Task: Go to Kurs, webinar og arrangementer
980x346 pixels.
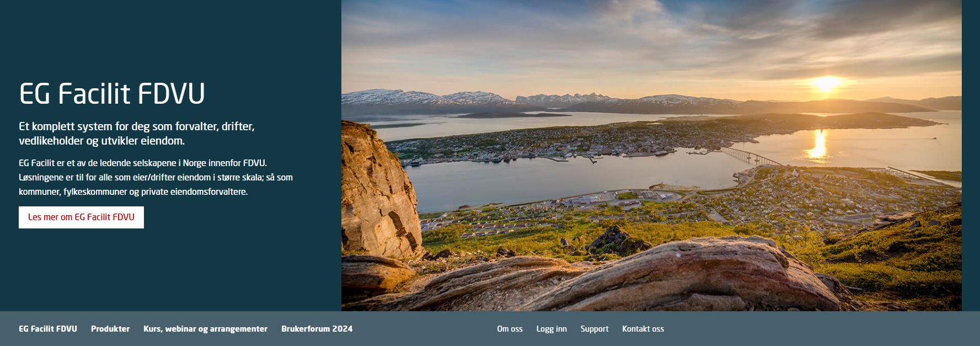Action: pos(205,329)
